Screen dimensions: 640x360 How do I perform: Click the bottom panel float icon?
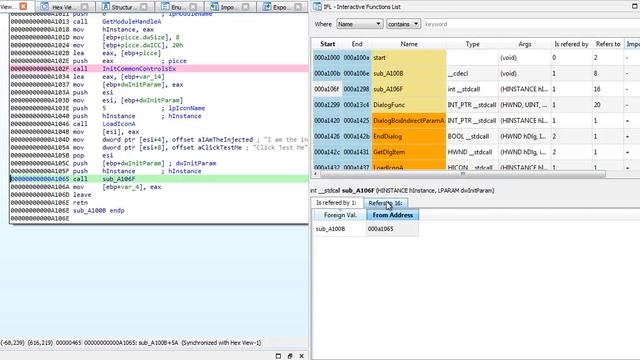290,356
